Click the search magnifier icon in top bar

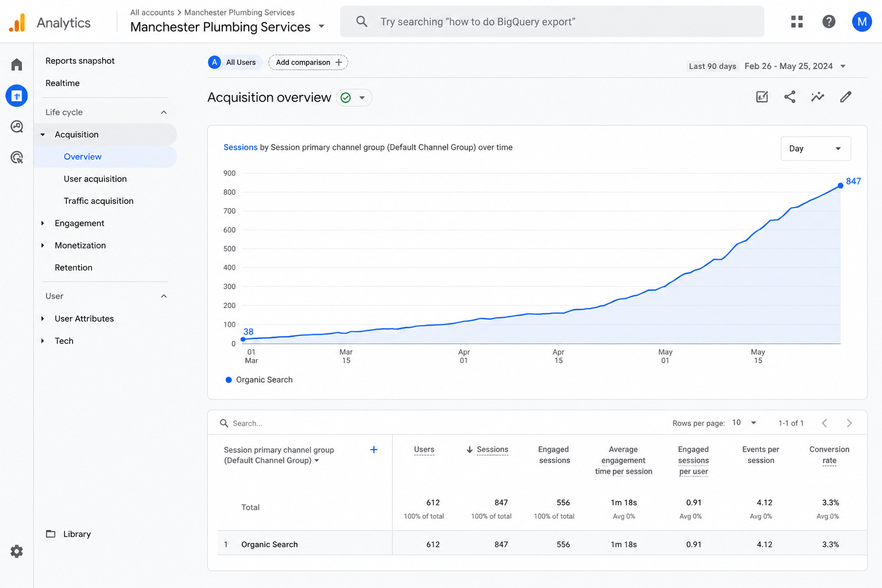[362, 22]
